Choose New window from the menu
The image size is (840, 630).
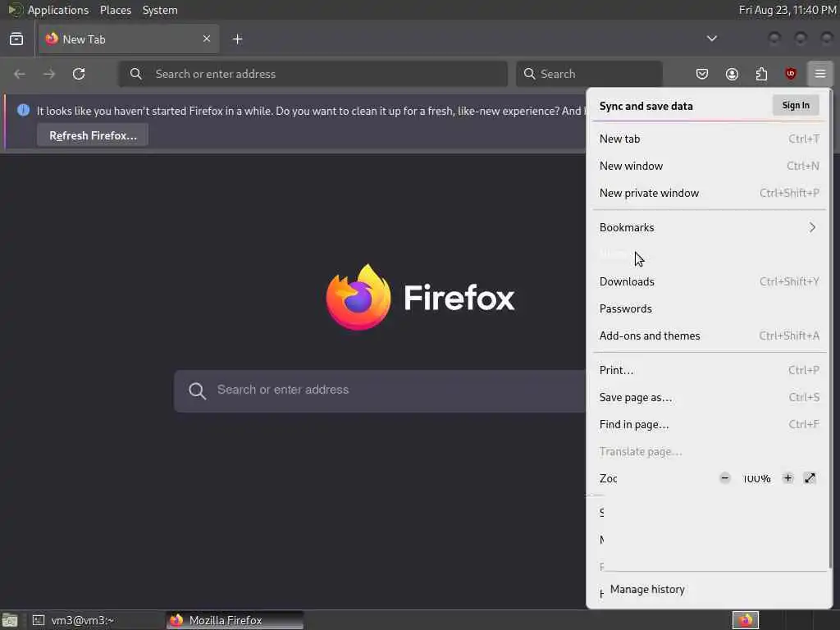(x=709, y=166)
